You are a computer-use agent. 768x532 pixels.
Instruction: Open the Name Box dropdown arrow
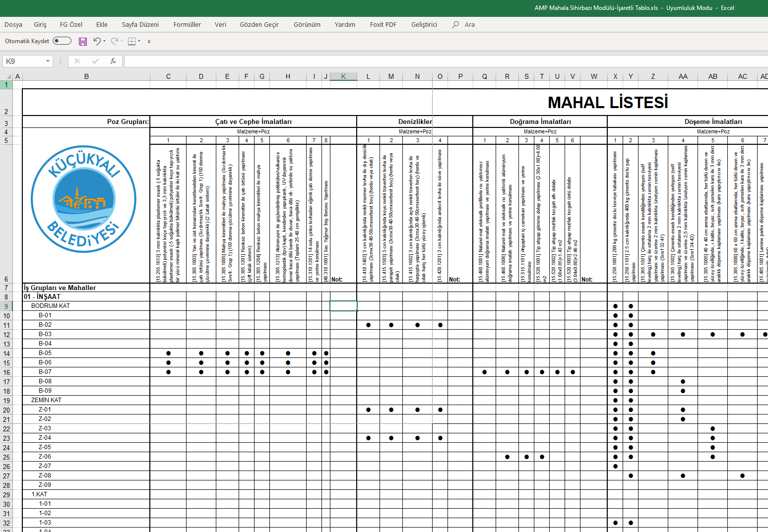point(48,61)
